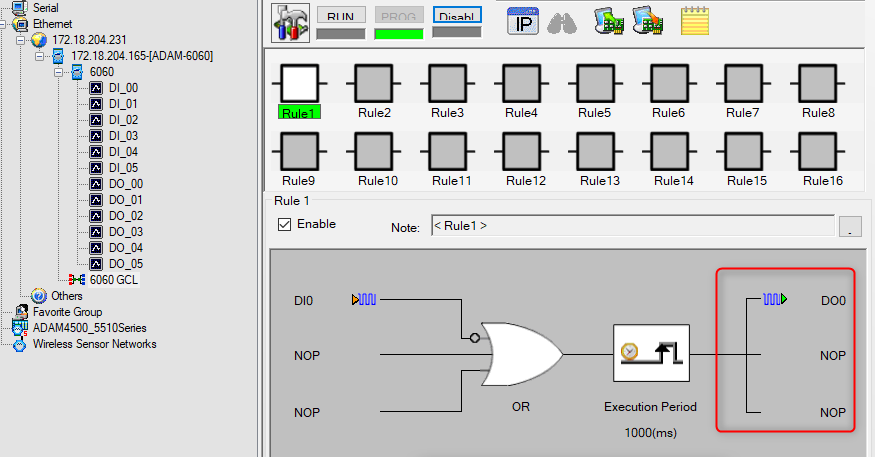Select the Rule4 block icon
This screenshot has width=875, height=457.
tap(522, 84)
